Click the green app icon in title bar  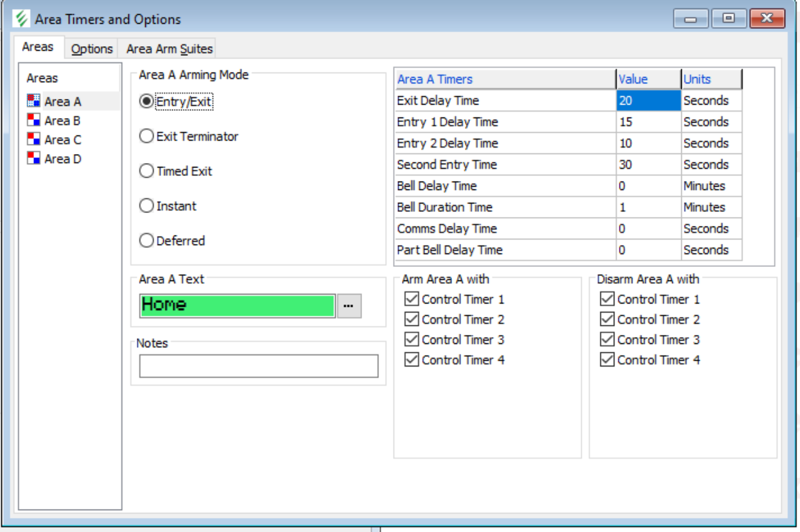[21, 19]
